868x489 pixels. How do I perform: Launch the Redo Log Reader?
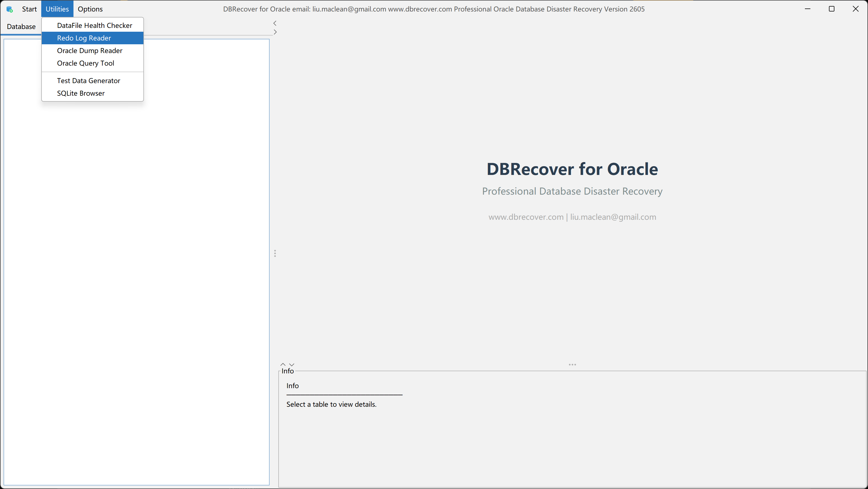pyautogui.click(x=93, y=38)
